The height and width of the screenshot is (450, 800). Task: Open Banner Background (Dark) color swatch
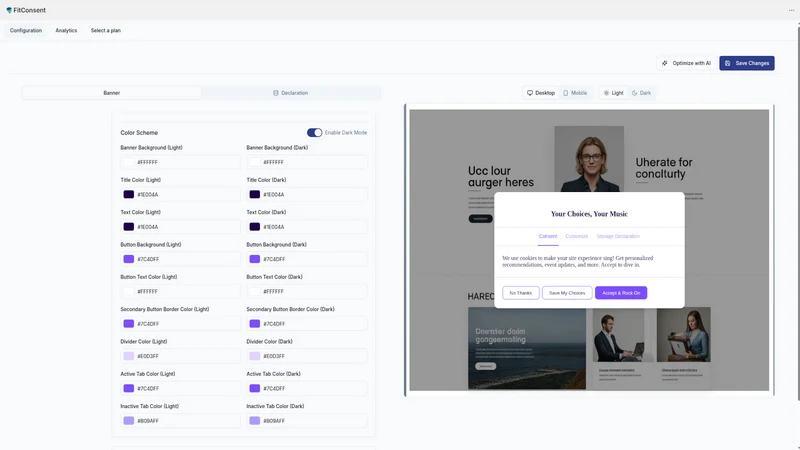255,162
